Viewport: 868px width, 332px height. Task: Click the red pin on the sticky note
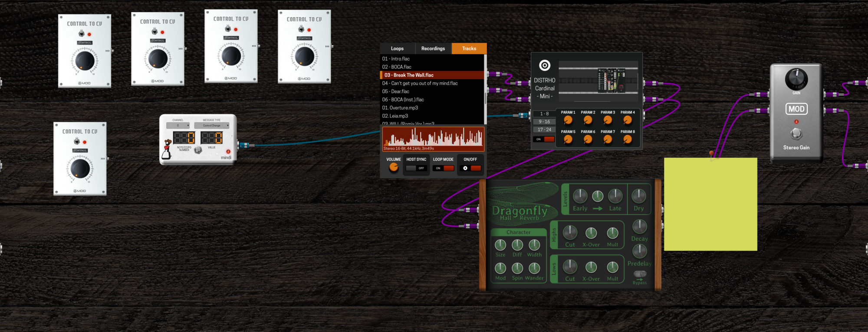711,153
